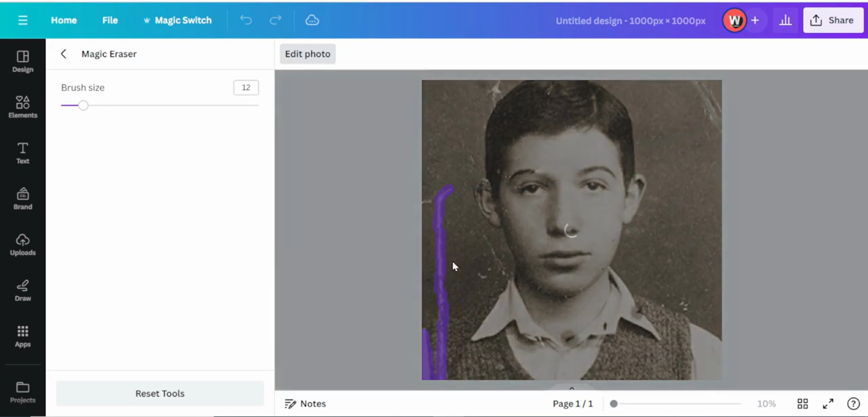Open the hamburger menu

coord(23,20)
